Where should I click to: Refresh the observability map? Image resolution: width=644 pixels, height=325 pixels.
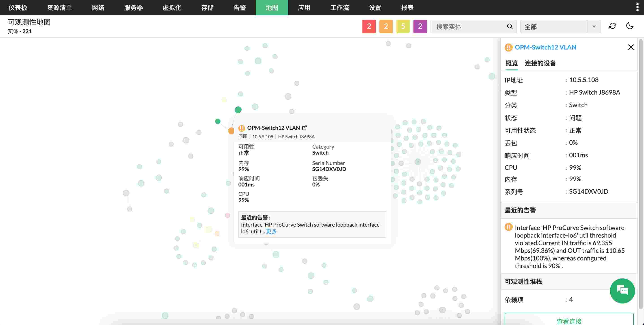pos(612,26)
